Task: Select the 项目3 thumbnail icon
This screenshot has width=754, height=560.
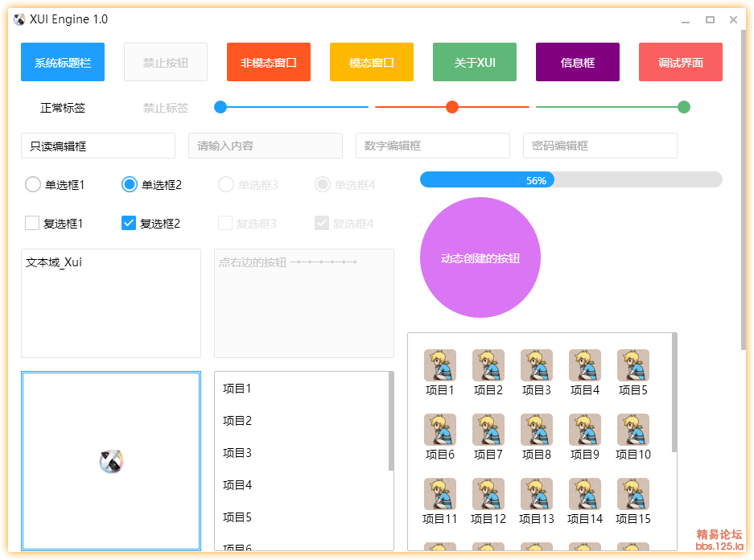Action: [x=537, y=365]
